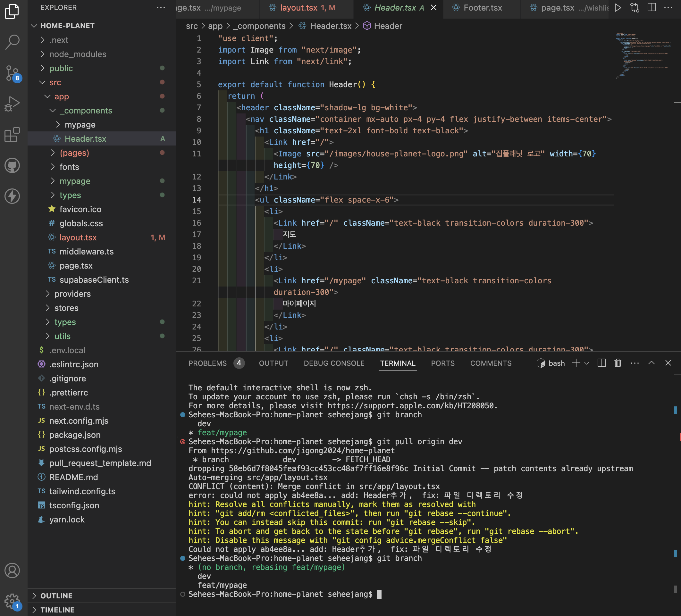
Task: Click the Run play icon in editor toolbar
Action: (618, 8)
